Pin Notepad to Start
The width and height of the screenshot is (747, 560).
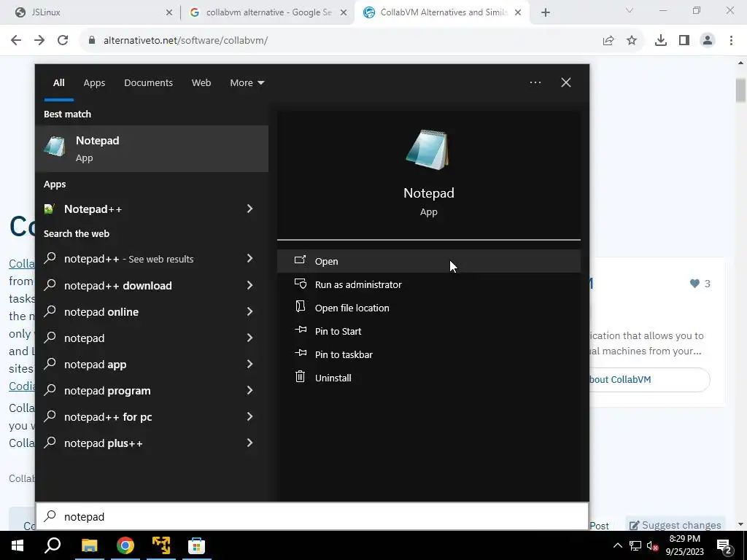click(428, 331)
